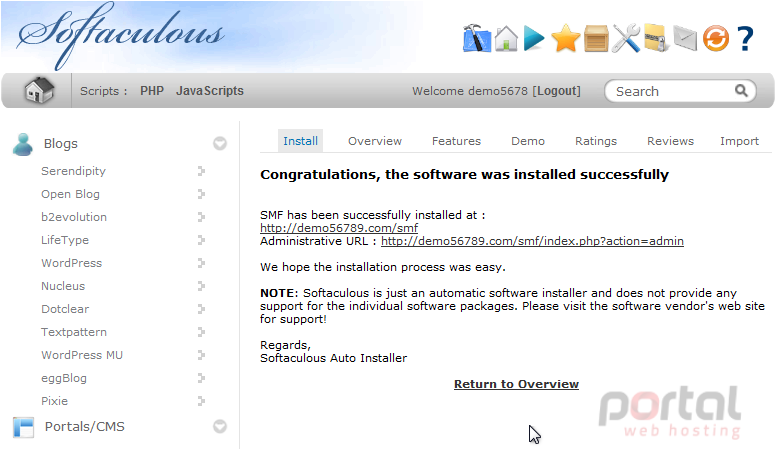Select Pixie in the Blogs list
The image size is (776, 450).
pos(54,401)
